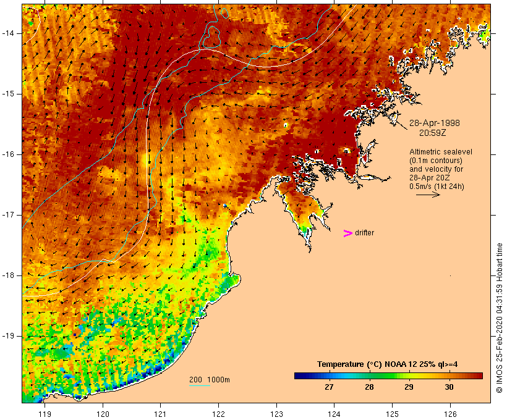This screenshot has width=507, height=420.
Task: Click the latitude axis label '-18'
Action: (x=8, y=275)
